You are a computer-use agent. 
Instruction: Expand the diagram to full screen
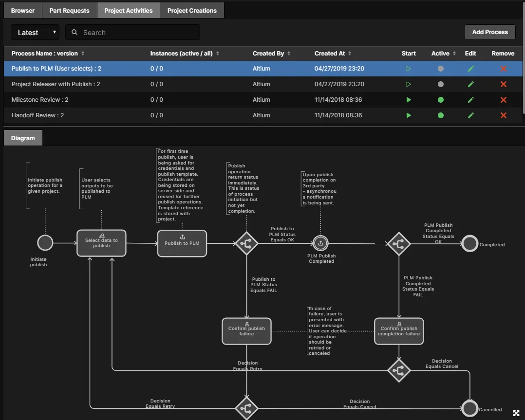point(516,413)
